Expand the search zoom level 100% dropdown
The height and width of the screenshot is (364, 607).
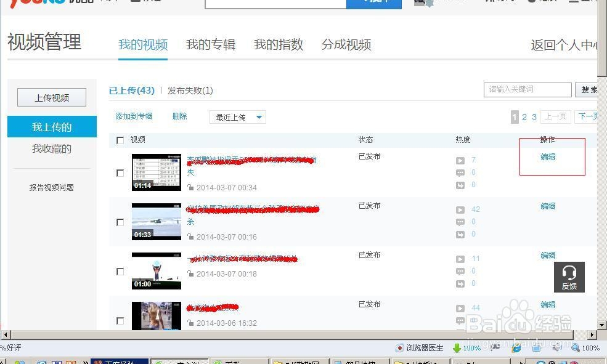[585, 347]
